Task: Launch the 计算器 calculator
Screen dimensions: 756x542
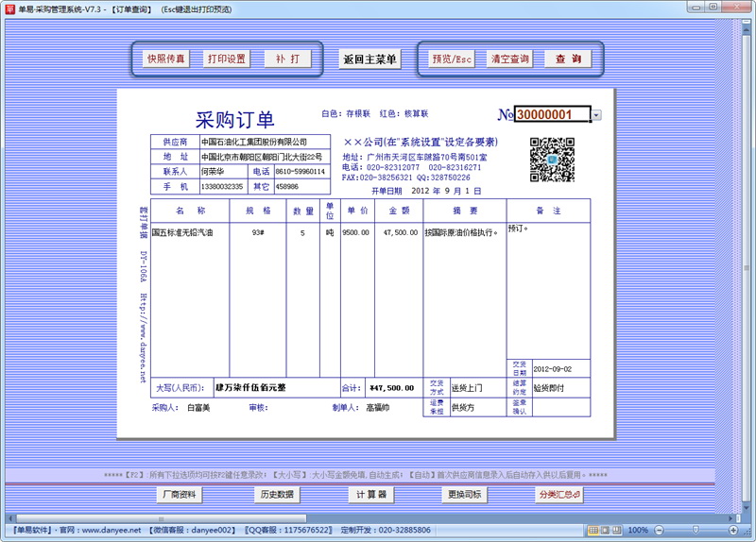Action: pyautogui.click(x=371, y=495)
